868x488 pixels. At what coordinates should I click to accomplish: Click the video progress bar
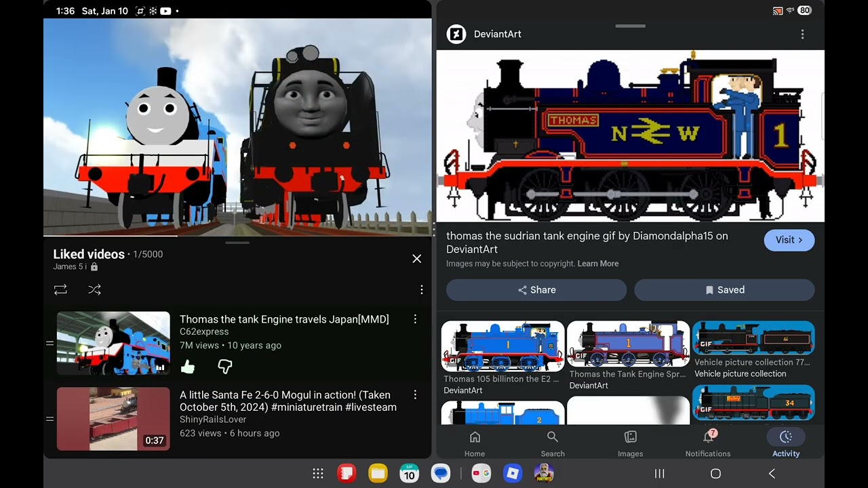237,235
